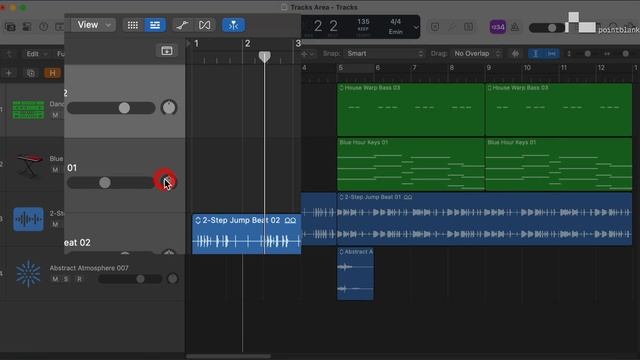Expand the LCD display mode arrow
The height and width of the screenshot is (360, 640).
pos(416,27)
